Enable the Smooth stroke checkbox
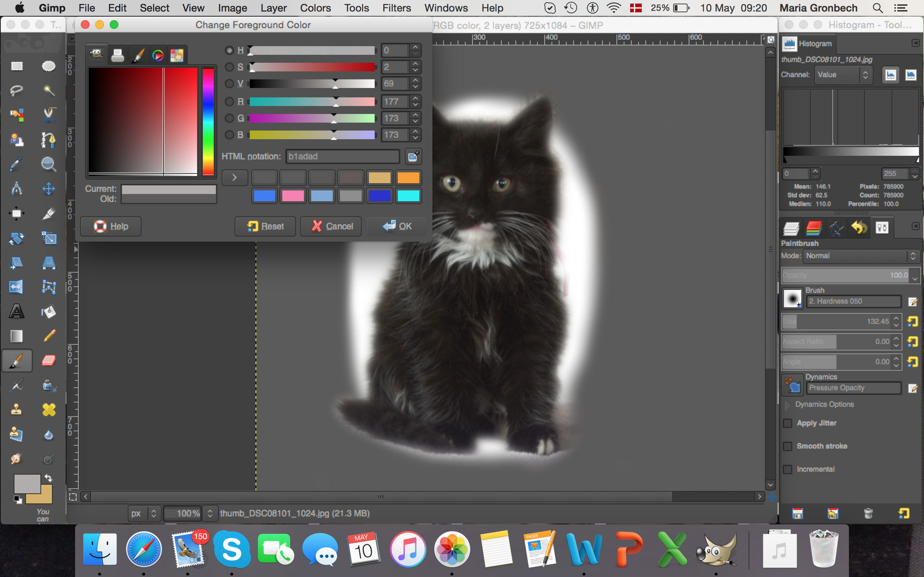The height and width of the screenshot is (577, 924). 788,446
